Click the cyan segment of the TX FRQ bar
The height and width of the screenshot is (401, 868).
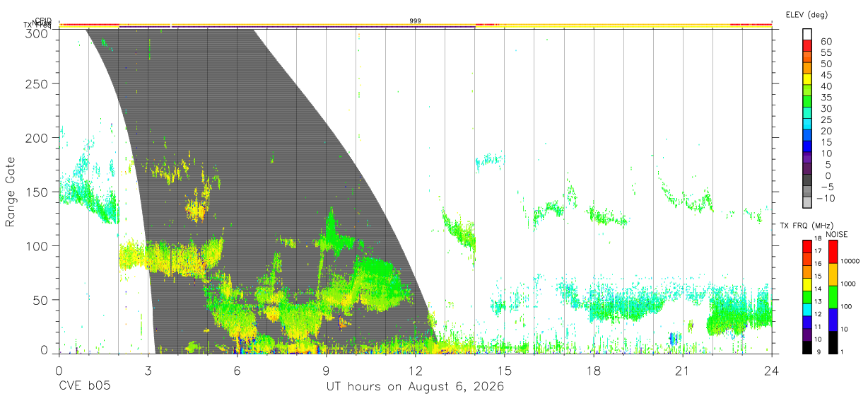click(x=807, y=309)
